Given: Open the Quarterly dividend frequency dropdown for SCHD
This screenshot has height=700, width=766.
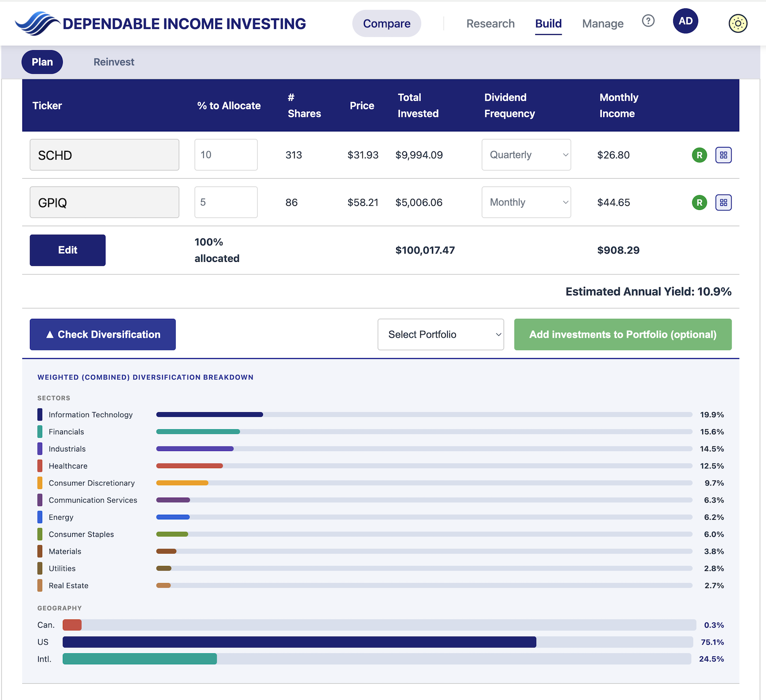Looking at the screenshot, I should click(526, 155).
